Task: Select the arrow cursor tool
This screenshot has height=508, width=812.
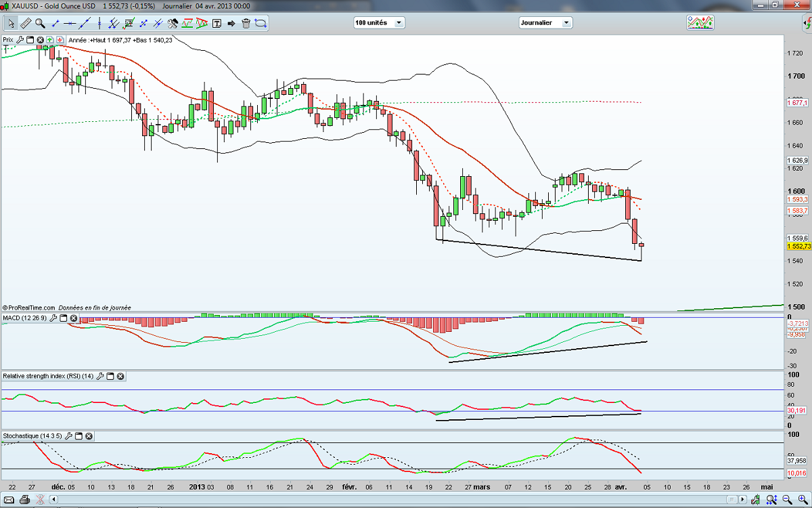Action: (10, 23)
